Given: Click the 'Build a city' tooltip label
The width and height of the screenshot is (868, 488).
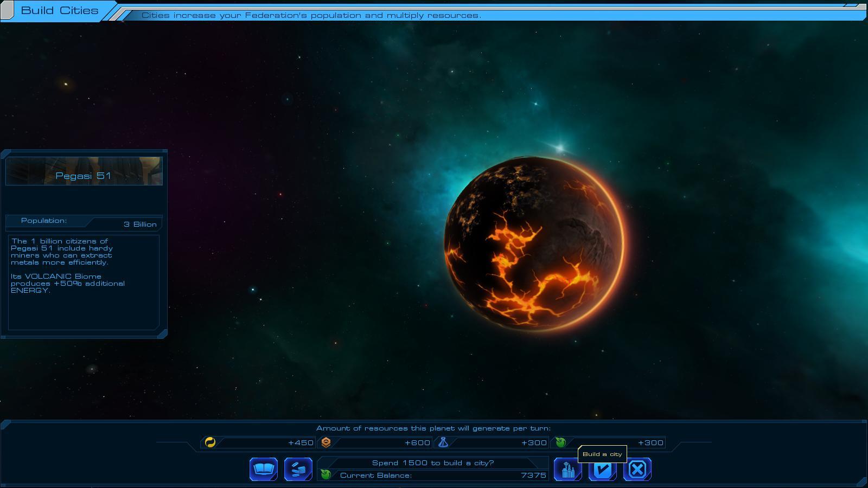Looking at the screenshot, I should tap(602, 454).
